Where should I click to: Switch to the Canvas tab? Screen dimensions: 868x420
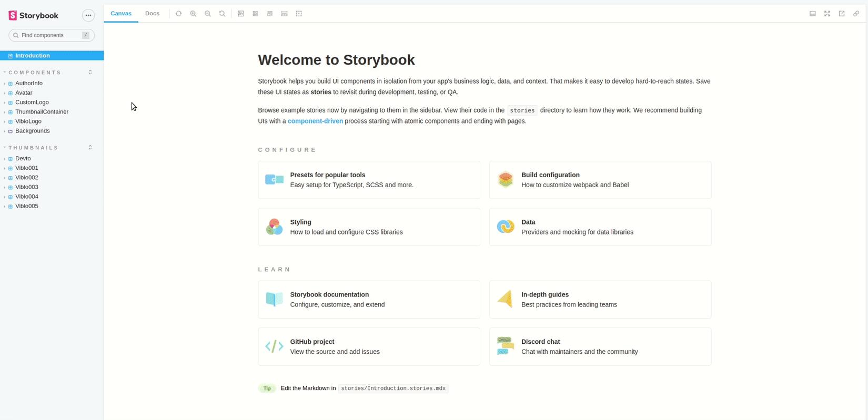[121, 14]
